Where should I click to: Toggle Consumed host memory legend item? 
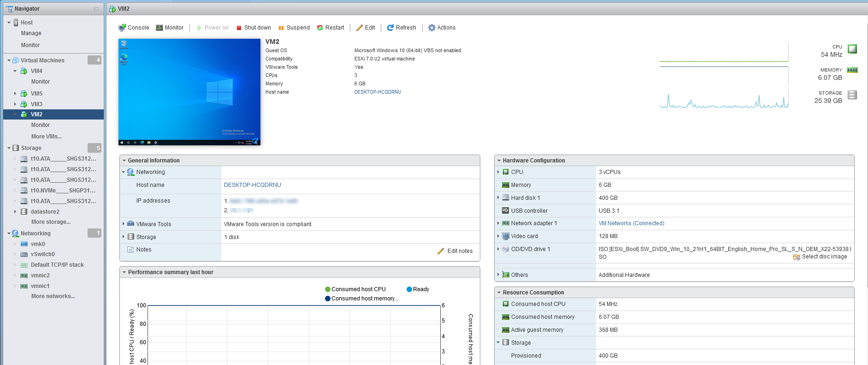pyautogui.click(x=361, y=299)
